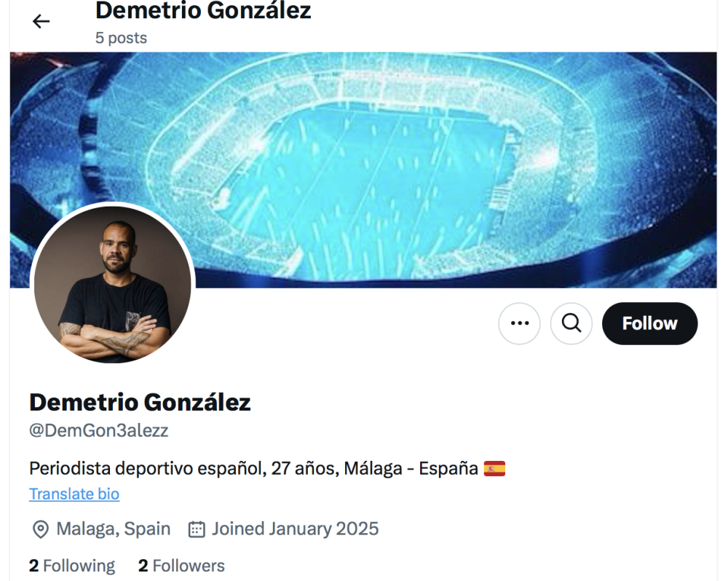
Task: Click the 'Joined January 2025' text
Action: point(295,529)
